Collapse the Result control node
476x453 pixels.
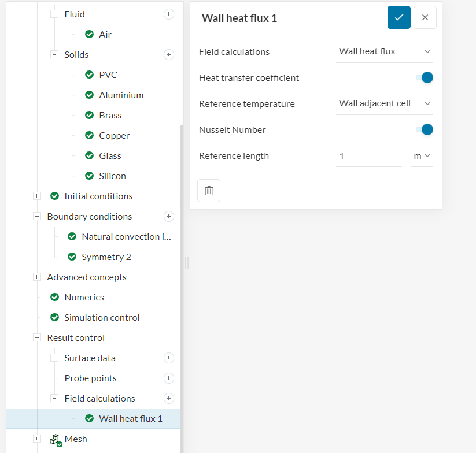coord(37,337)
